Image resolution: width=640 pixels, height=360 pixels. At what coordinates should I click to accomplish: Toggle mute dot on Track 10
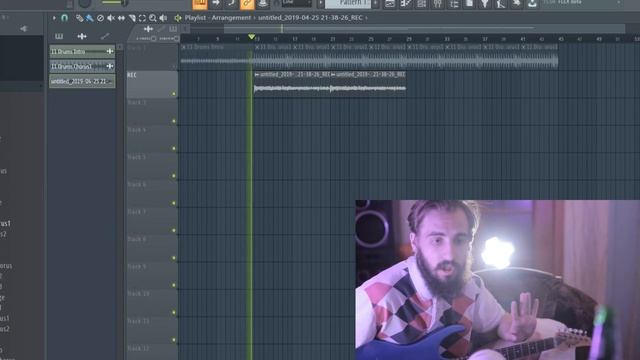pyautogui.click(x=174, y=313)
